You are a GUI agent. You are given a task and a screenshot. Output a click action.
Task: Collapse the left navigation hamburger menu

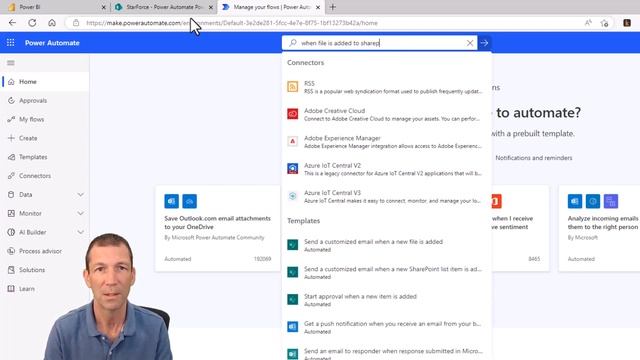pos(11,63)
